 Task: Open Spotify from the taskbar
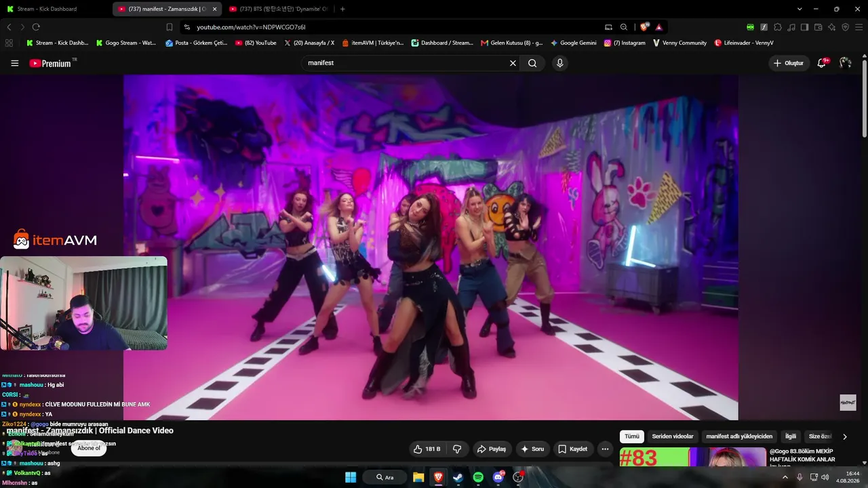(478, 477)
